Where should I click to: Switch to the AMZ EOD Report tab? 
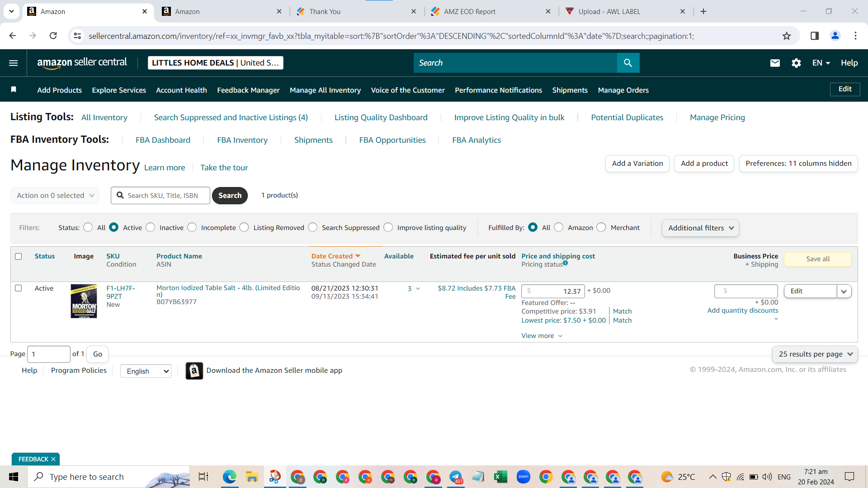[491, 11]
